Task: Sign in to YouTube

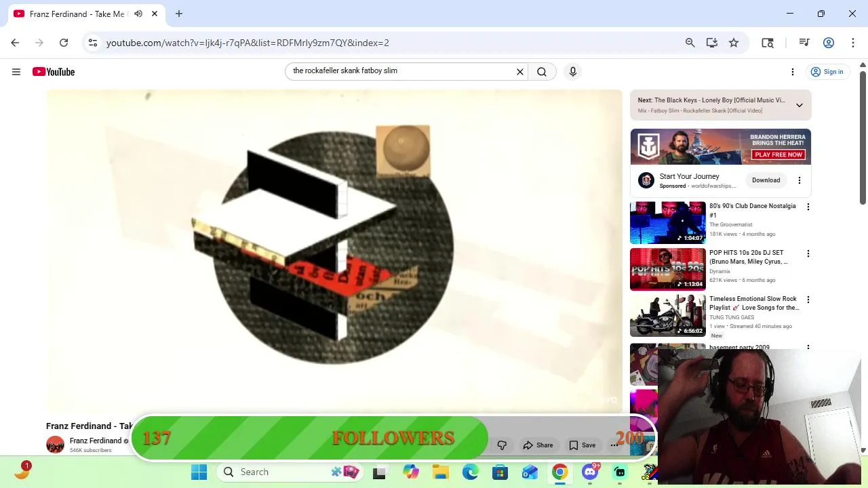Action: click(x=827, y=72)
